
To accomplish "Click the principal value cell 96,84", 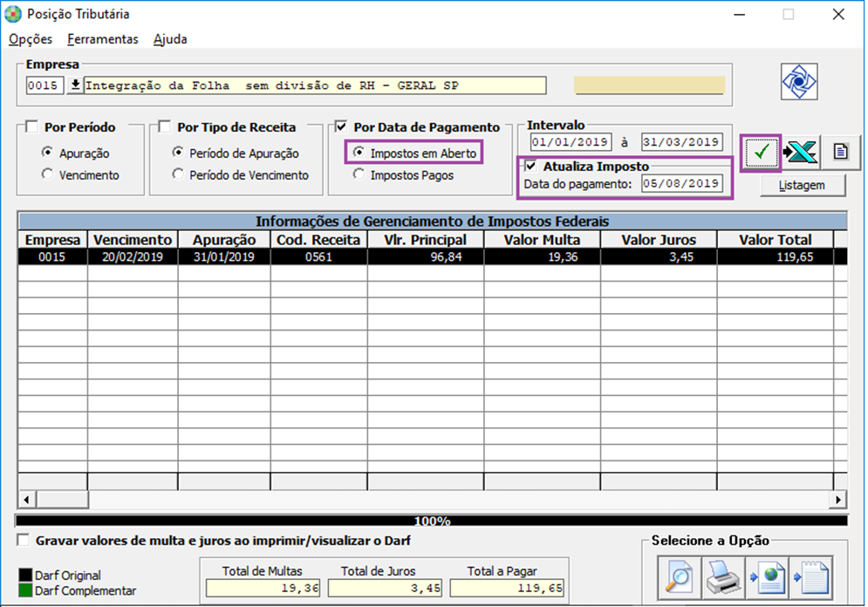I will tap(426, 256).
